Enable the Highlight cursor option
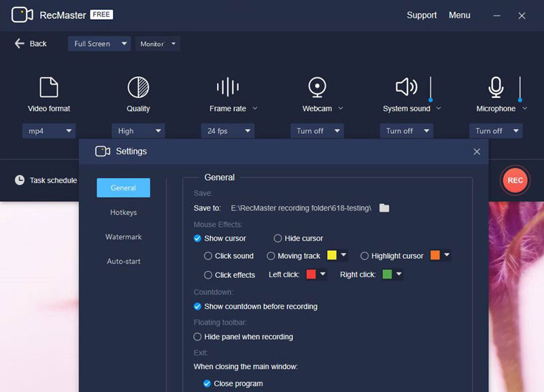 [x=364, y=256]
